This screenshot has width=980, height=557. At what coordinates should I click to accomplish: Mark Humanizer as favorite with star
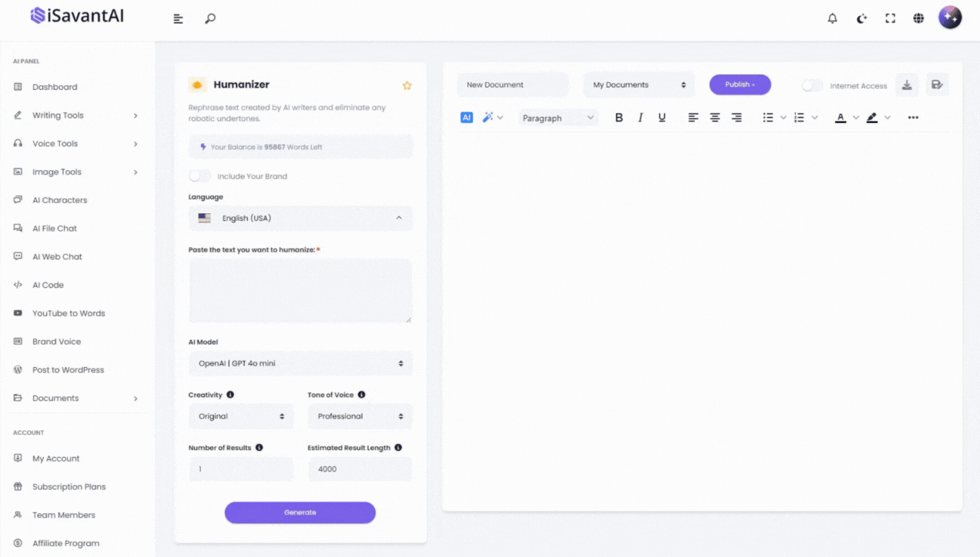click(406, 85)
